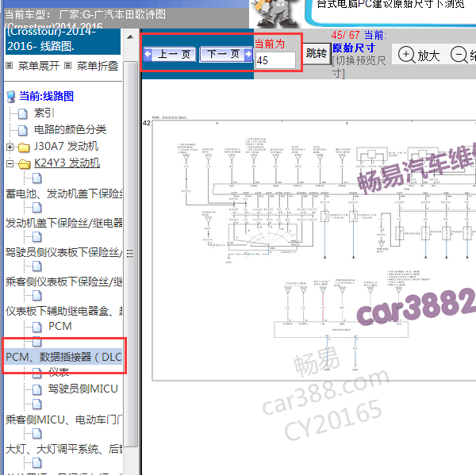Image resolution: width=476 pixels, height=475 pixels.
Task: Expand the J30A7 发动机 folder
Action: pos(10,147)
